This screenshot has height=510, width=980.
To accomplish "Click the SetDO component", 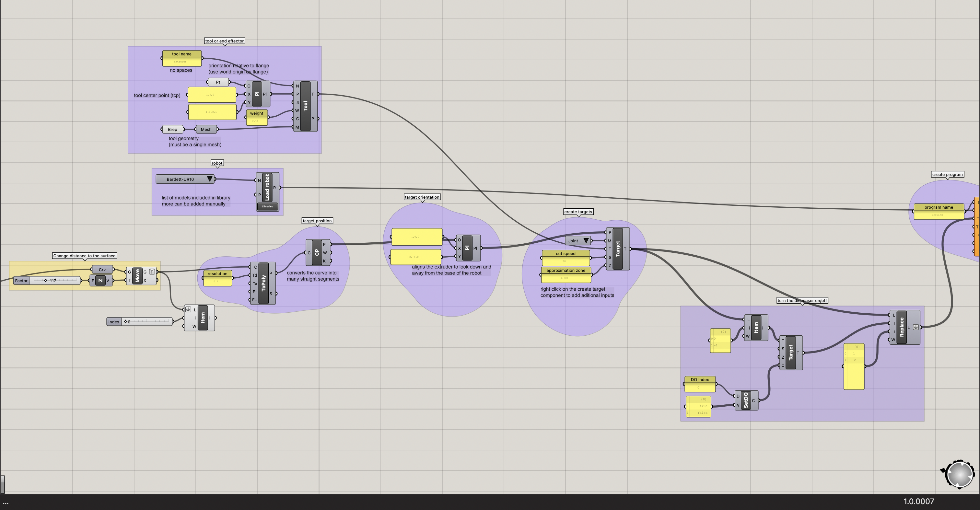I will click(746, 400).
